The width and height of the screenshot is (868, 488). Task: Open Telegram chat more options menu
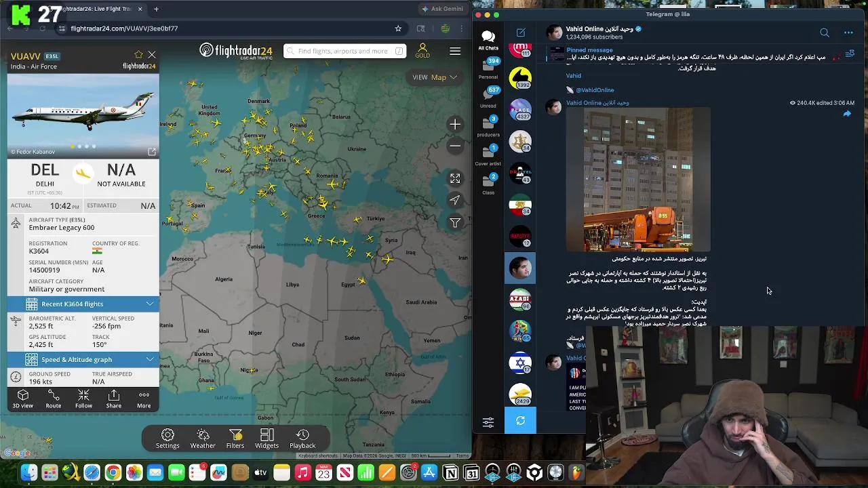tap(848, 33)
